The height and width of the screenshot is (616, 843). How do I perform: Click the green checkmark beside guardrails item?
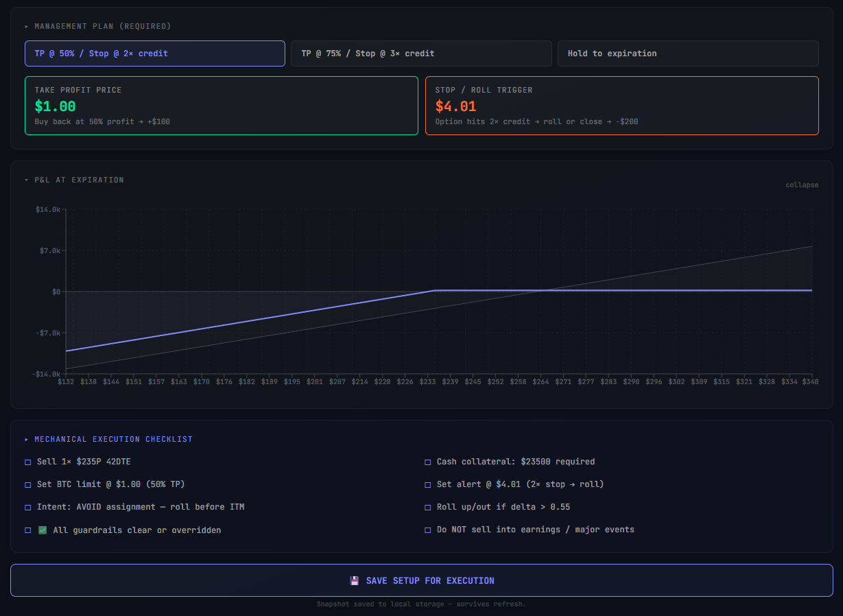pos(41,530)
